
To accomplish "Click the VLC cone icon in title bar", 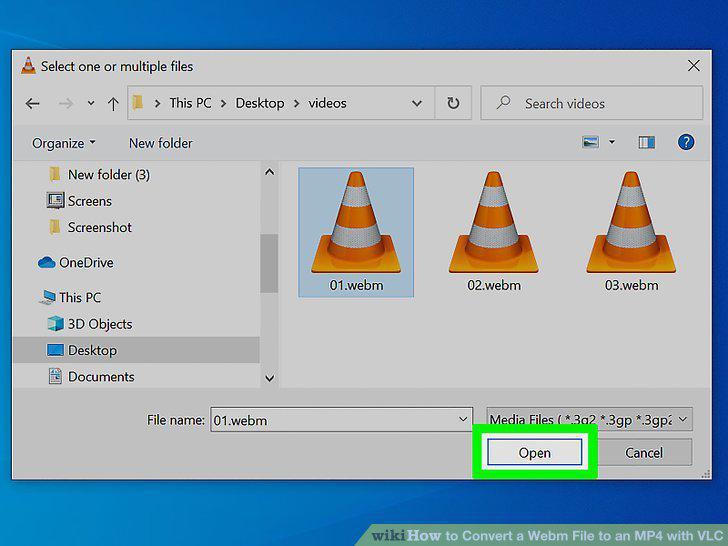I will (28, 65).
